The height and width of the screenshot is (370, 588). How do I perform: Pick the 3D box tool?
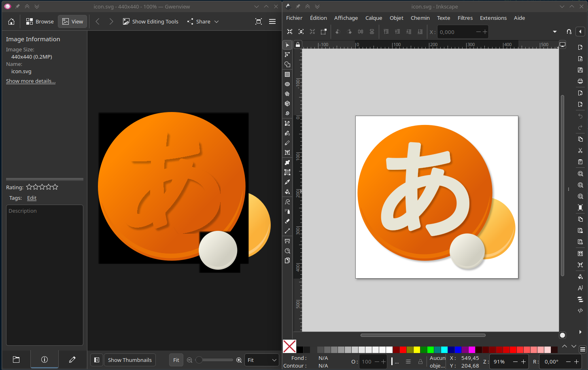click(287, 104)
